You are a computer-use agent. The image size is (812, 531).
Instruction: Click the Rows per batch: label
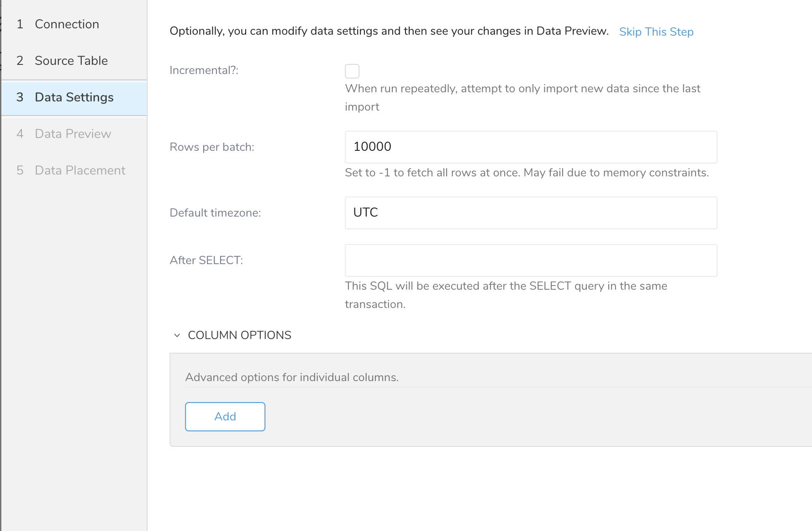(212, 147)
